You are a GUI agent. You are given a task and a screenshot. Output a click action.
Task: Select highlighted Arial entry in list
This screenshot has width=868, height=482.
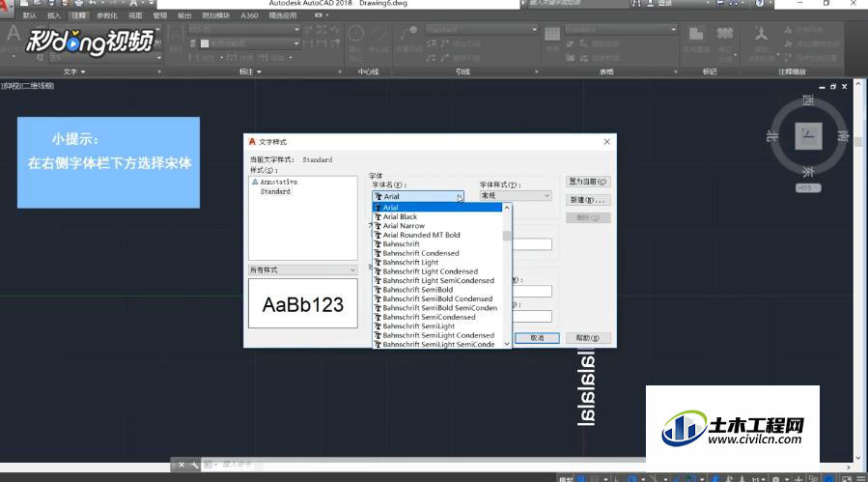(x=437, y=208)
